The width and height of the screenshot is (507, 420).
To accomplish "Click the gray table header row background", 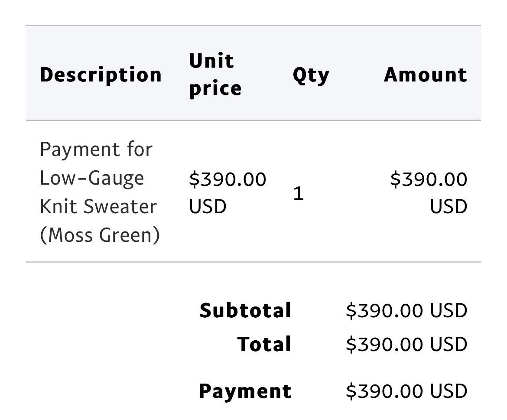I will [x=253, y=73].
